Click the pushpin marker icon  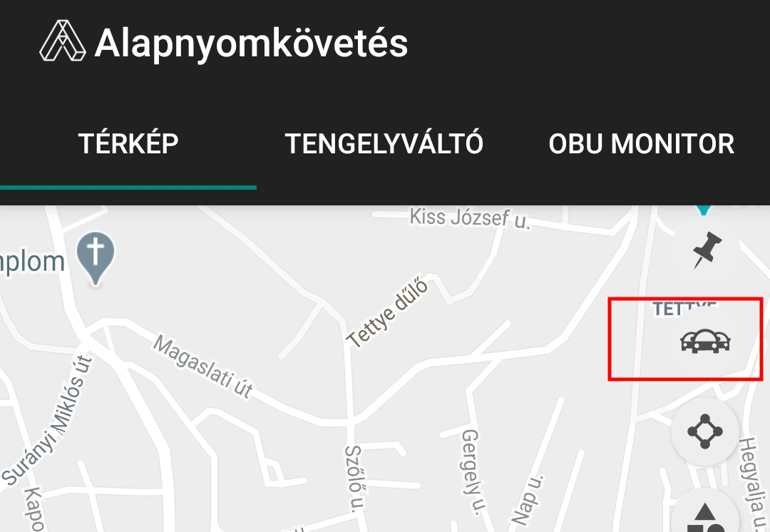click(x=705, y=250)
